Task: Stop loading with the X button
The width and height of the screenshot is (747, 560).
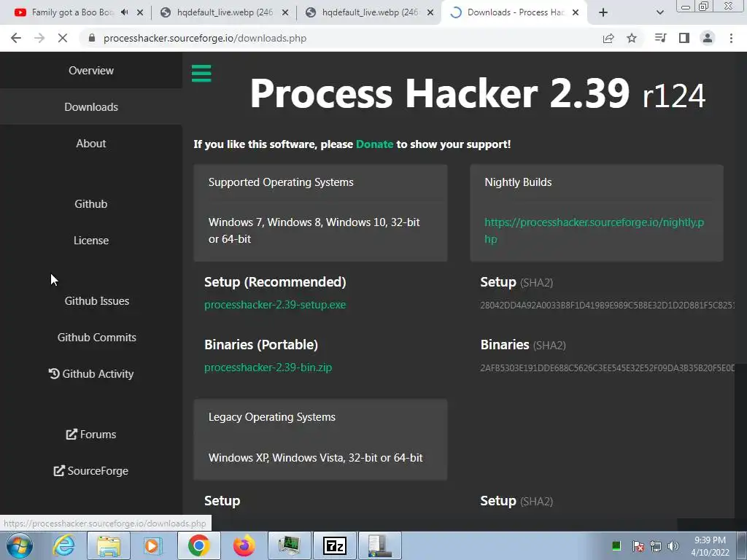Action: click(63, 38)
